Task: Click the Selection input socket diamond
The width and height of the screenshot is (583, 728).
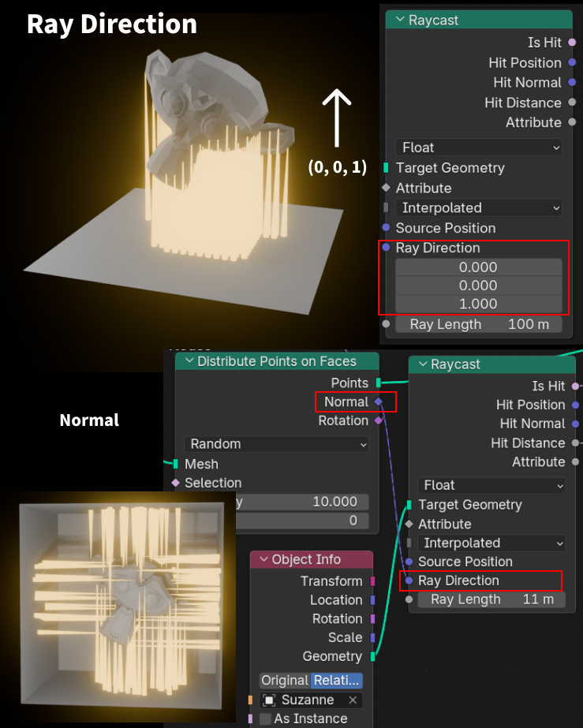Action: [175, 483]
